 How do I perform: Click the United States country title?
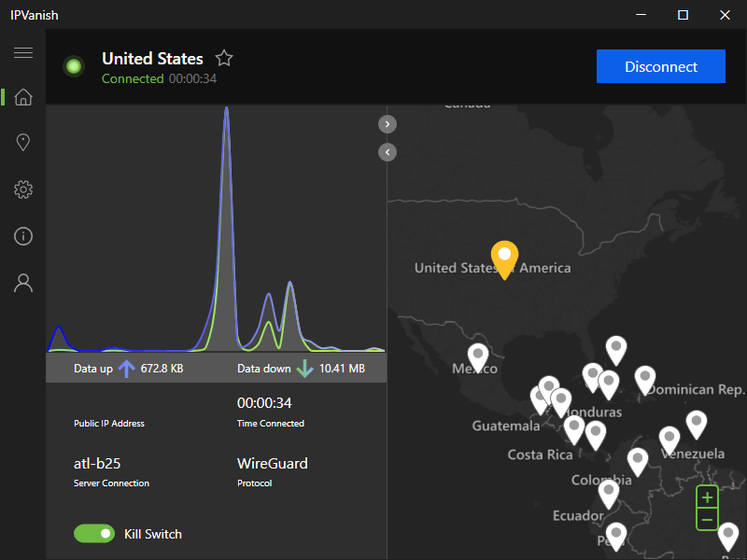pos(152,59)
